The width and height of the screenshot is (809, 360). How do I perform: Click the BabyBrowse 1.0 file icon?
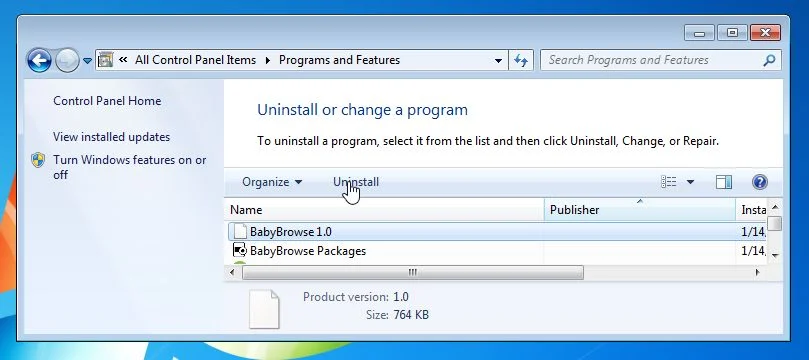[239, 232]
